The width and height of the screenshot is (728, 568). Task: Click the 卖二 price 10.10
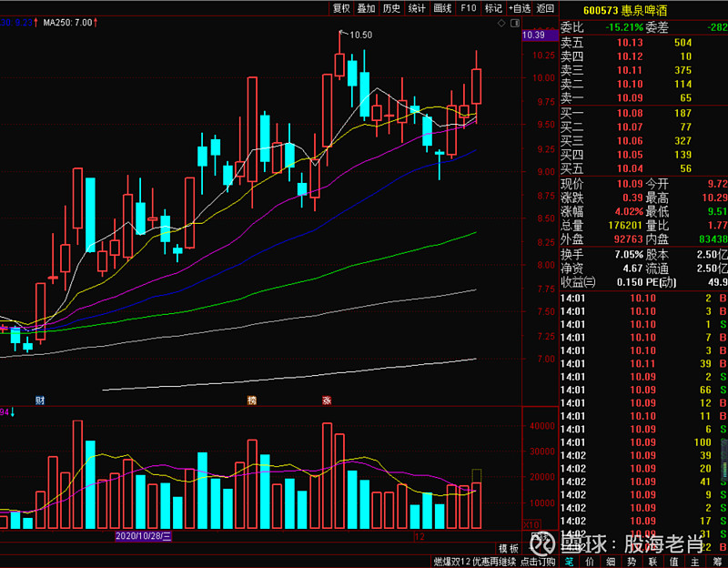(x=630, y=84)
